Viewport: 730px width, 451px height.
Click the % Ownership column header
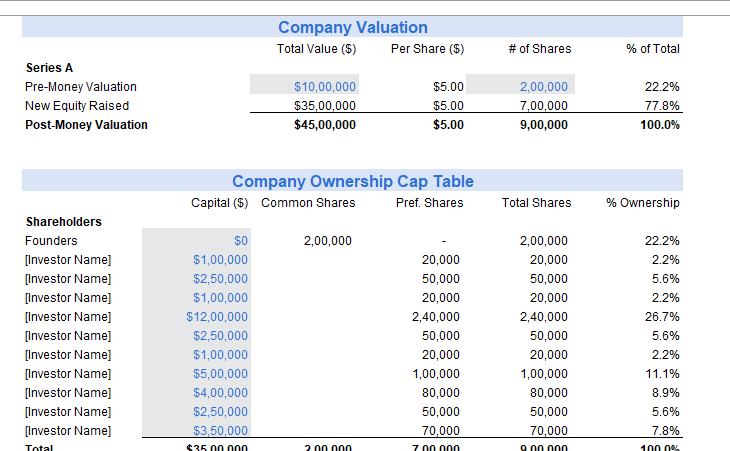click(643, 203)
